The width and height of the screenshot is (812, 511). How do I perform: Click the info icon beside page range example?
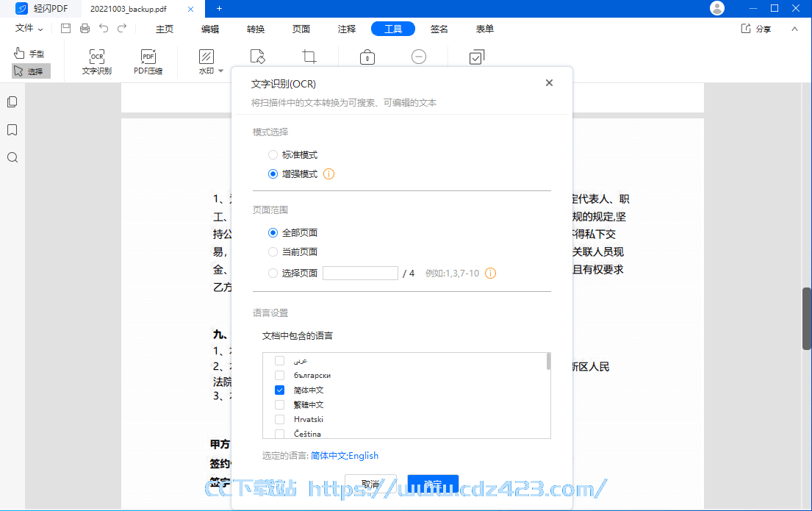(490, 273)
